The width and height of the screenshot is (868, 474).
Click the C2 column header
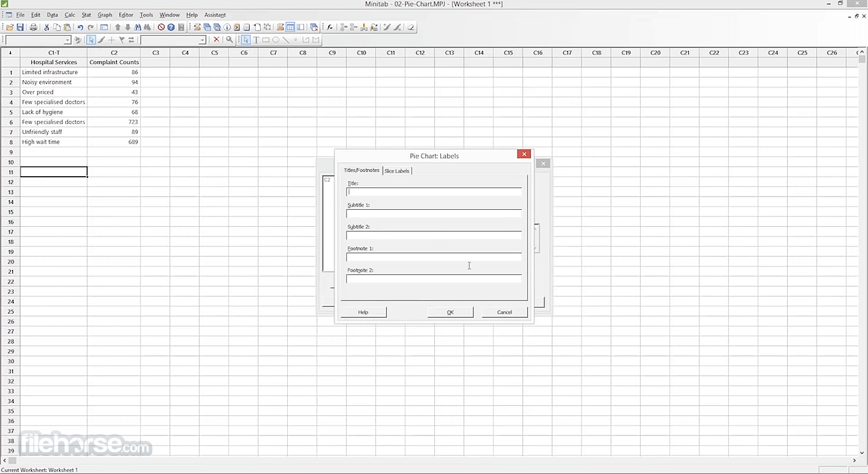(114, 52)
